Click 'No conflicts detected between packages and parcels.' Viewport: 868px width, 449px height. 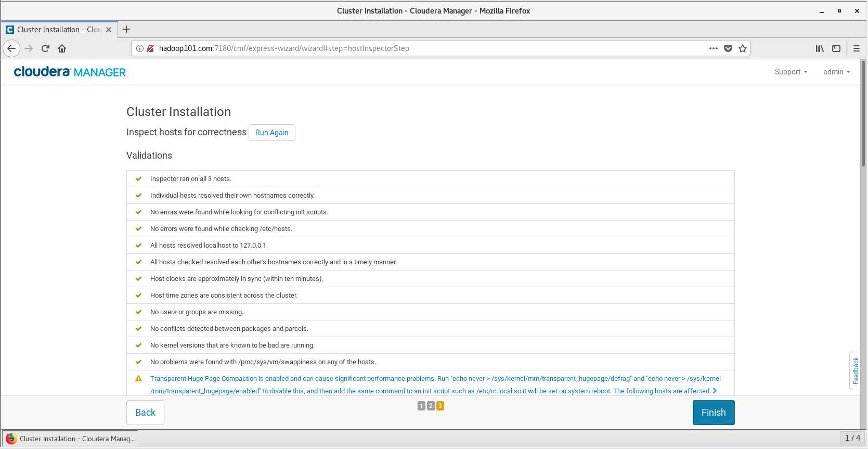point(229,328)
